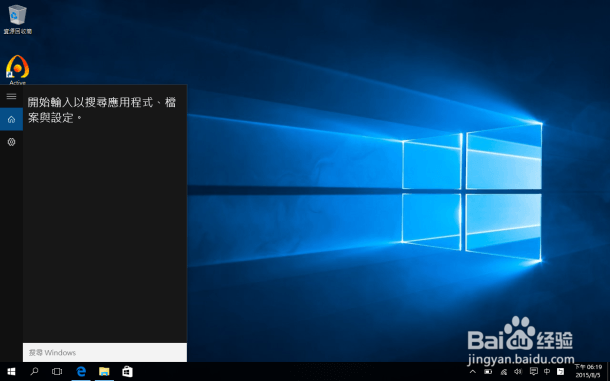Click the IME mode tray icon
The image size is (610, 381).
tap(561, 372)
